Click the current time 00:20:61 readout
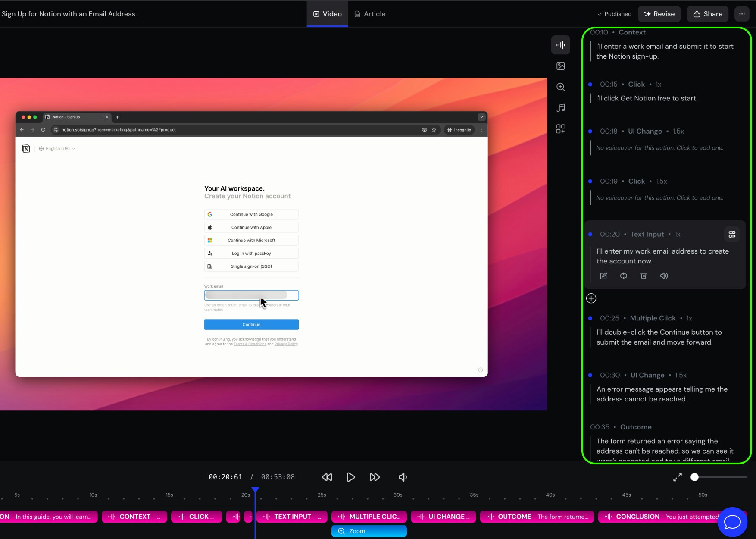756x539 pixels. [x=225, y=477]
